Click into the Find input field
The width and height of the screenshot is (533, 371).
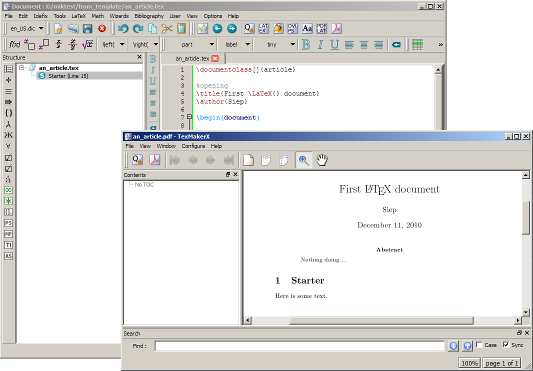point(299,346)
